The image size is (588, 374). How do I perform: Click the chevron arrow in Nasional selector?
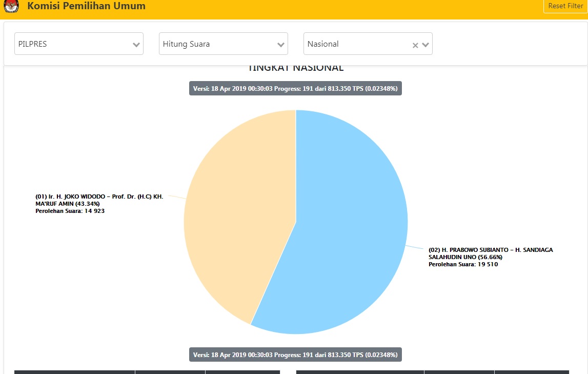425,45
